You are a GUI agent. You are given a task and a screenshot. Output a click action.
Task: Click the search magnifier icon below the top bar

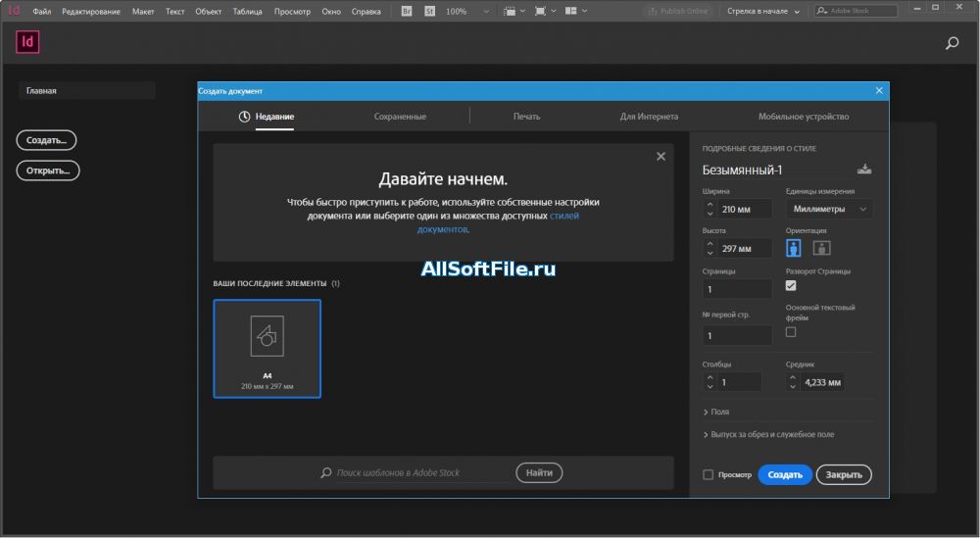[x=952, y=43]
